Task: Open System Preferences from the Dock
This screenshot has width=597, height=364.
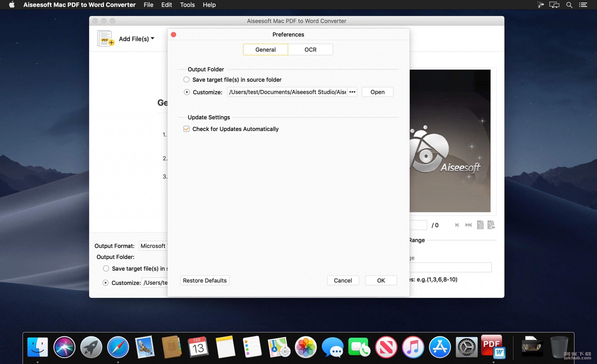Action: coord(467,347)
